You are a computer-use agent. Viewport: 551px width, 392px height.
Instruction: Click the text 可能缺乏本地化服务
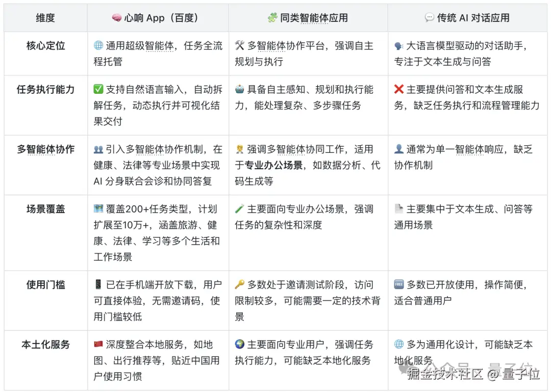coord(327,360)
